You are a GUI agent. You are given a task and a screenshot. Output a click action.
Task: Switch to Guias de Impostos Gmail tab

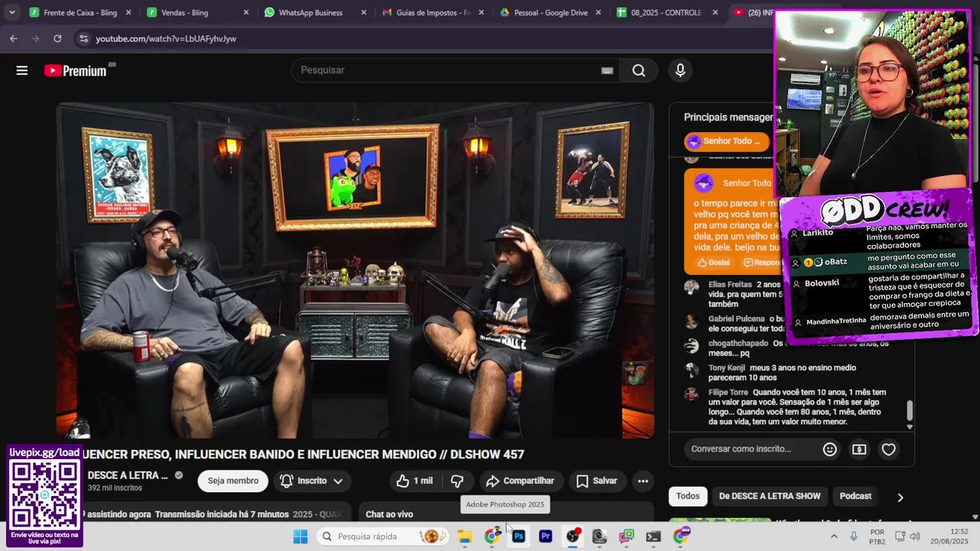click(x=433, y=12)
